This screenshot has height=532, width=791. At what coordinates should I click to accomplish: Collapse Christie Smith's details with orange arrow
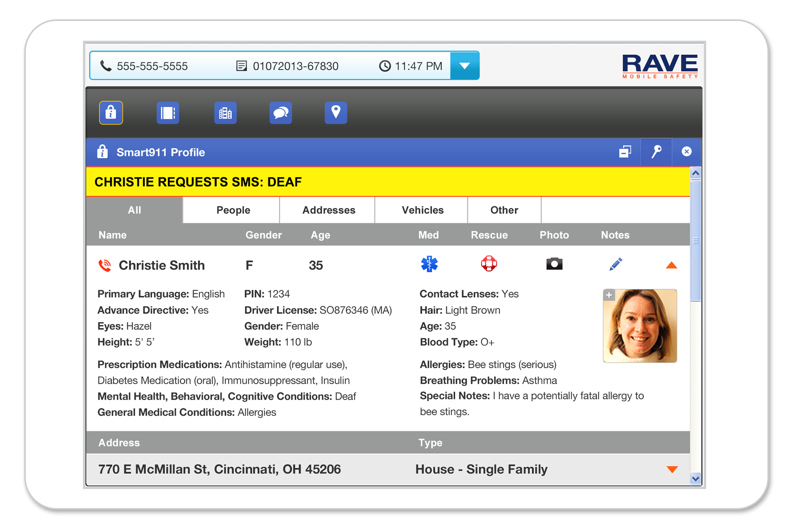(x=671, y=265)
